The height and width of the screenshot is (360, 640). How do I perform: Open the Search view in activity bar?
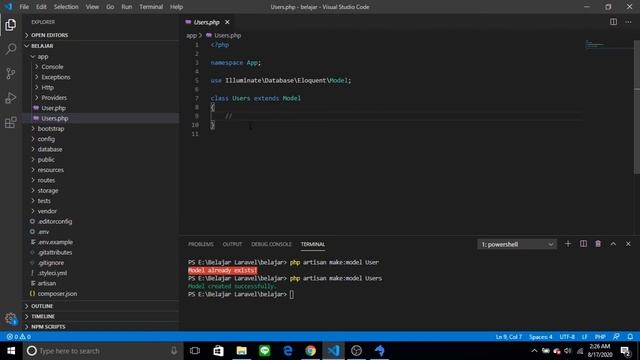(11, 49)
